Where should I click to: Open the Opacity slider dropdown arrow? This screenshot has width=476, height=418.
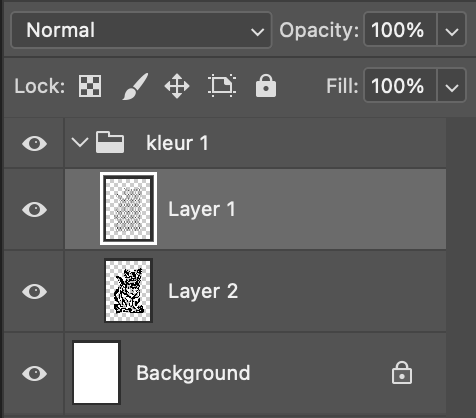pos(452,30)
